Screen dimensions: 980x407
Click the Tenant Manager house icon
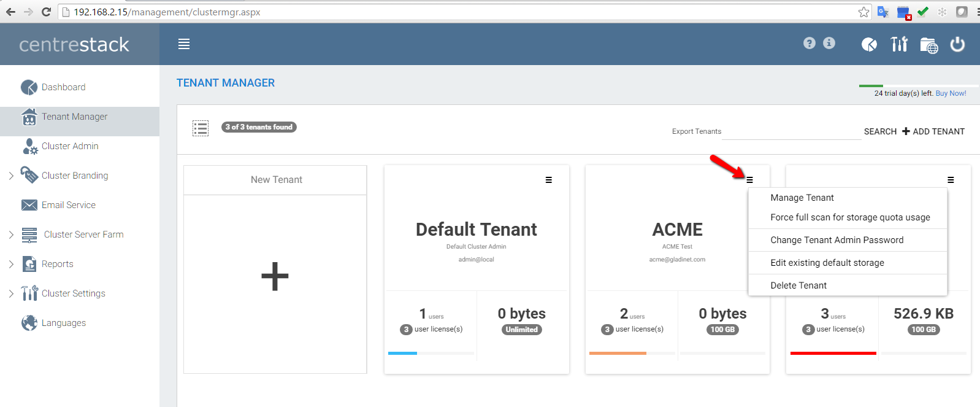[x=29, y=117]
